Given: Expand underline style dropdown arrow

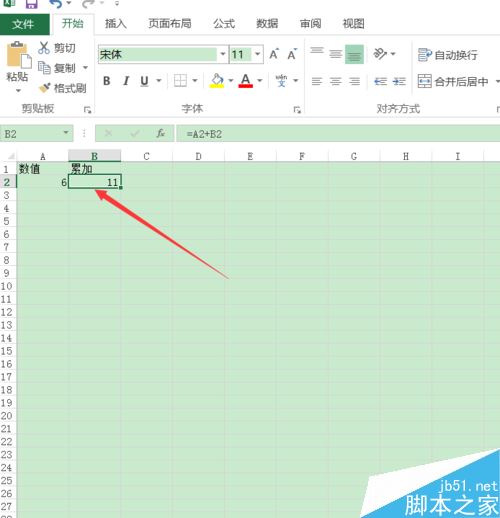Looking at the screenshot, I should point(159,81).
